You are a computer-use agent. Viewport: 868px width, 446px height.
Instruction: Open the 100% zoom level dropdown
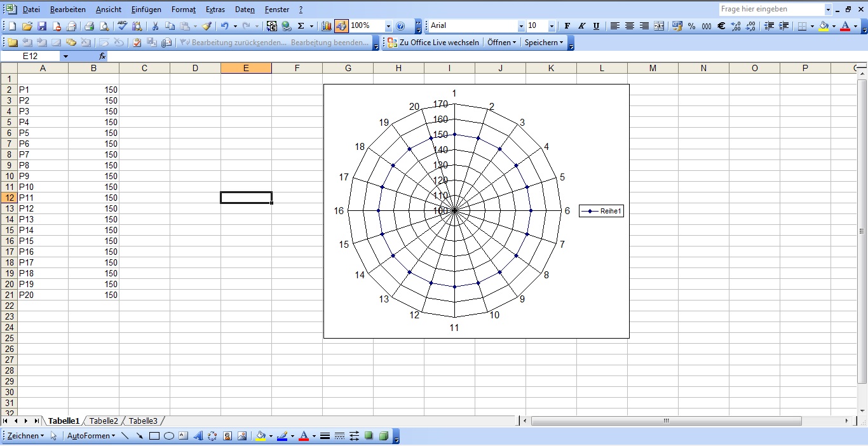[x=388, y=26]
